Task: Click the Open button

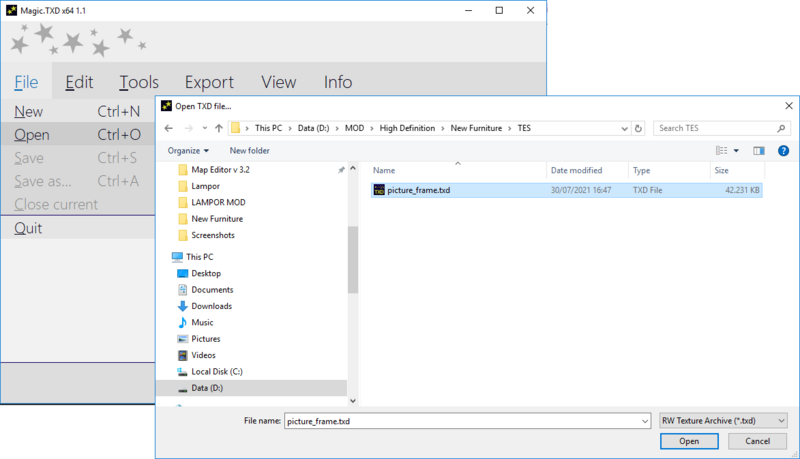Action: 689,441
